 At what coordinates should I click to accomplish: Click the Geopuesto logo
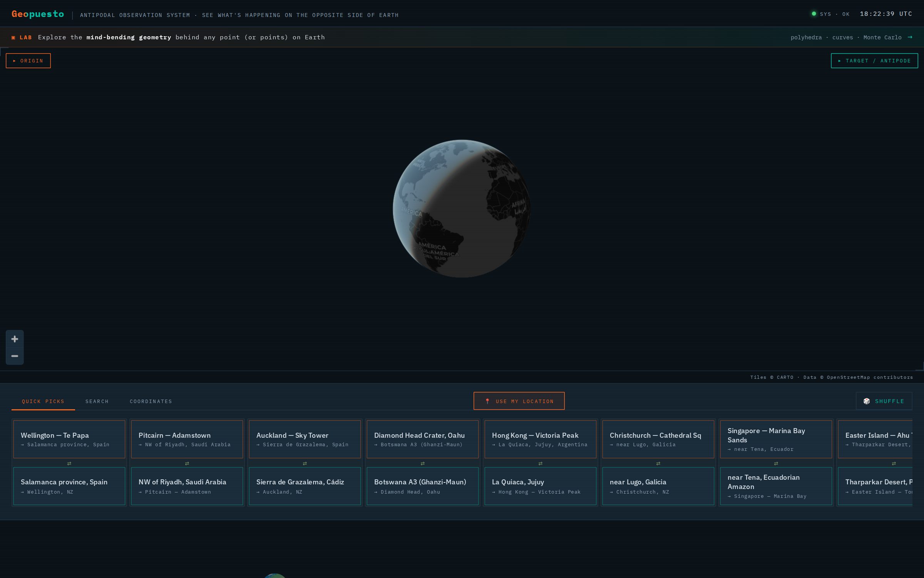[x=38, y=14]
